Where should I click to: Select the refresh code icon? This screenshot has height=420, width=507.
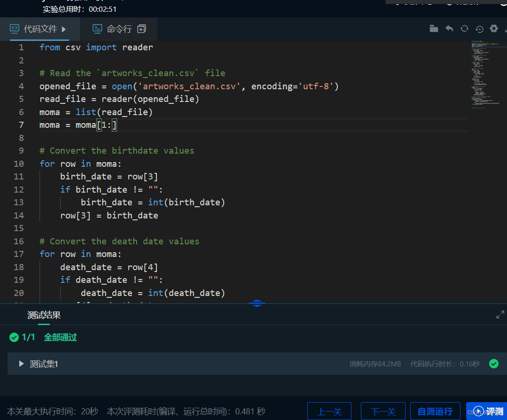[x=464, y=28]
